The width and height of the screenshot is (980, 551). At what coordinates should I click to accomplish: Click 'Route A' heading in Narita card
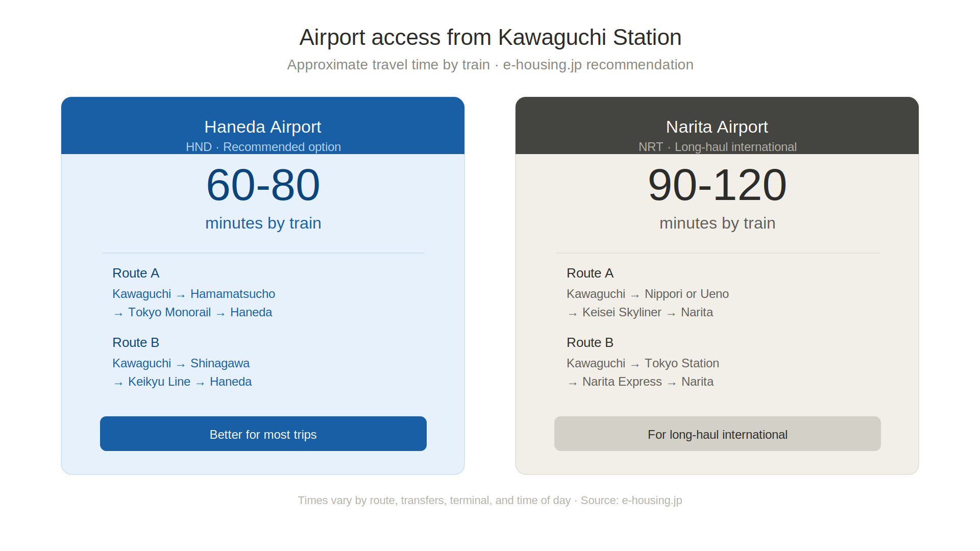pyautogui.click(x=590, y=273)
